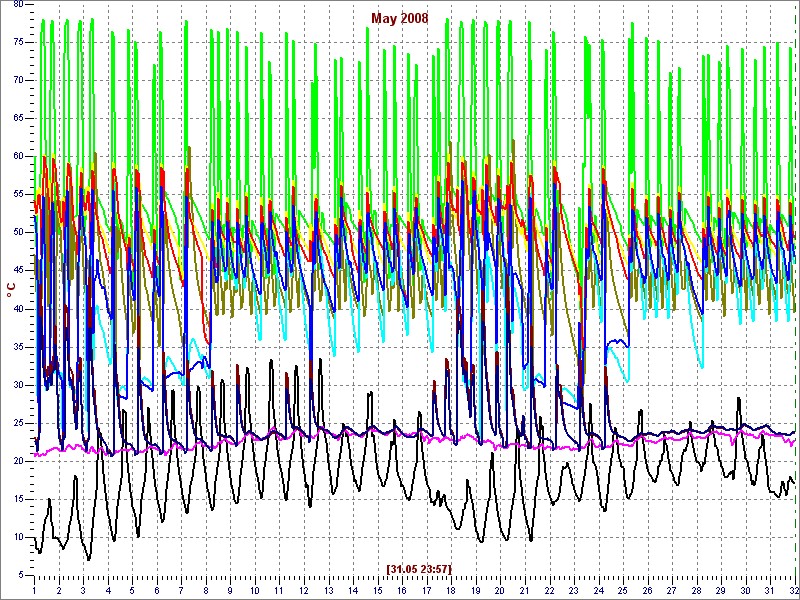Select day 2 on the date axis
800x600 pixels.
click(x=59, y=590)
